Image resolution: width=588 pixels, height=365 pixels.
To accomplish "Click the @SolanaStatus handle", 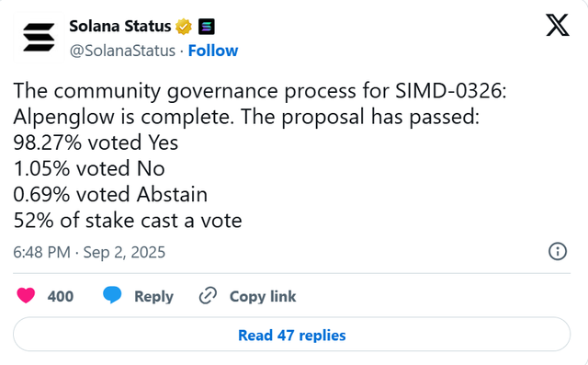I will (122, 51).
